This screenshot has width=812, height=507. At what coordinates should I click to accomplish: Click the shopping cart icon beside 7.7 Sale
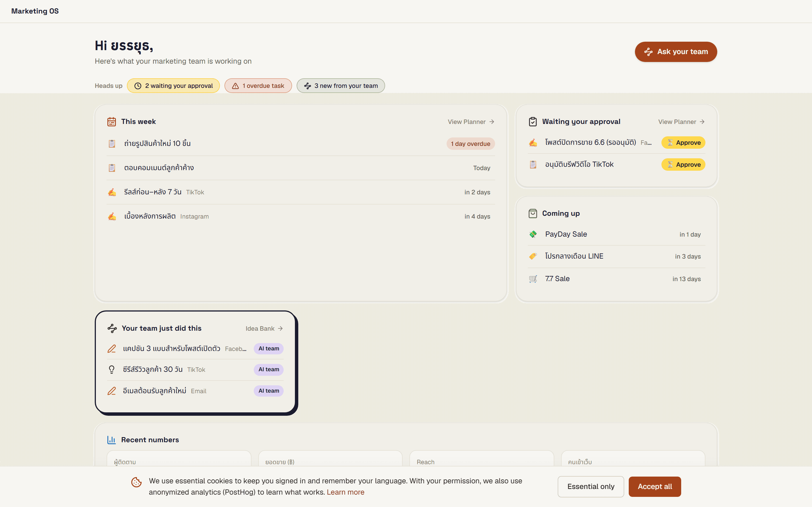[533, 279]
